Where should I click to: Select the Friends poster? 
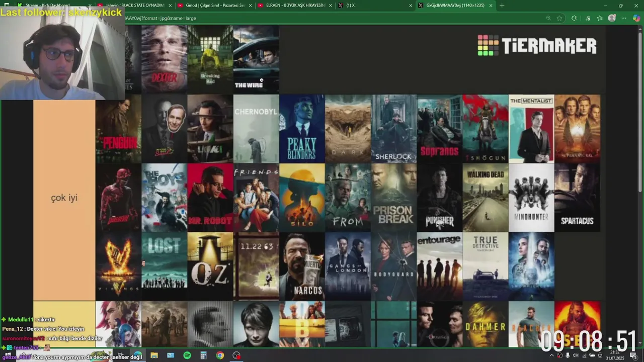point(256,198)
